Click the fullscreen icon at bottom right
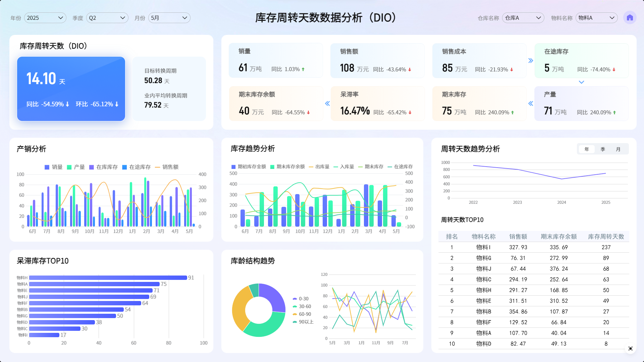This screenshot has height=362, width=644. pos(630,349)
